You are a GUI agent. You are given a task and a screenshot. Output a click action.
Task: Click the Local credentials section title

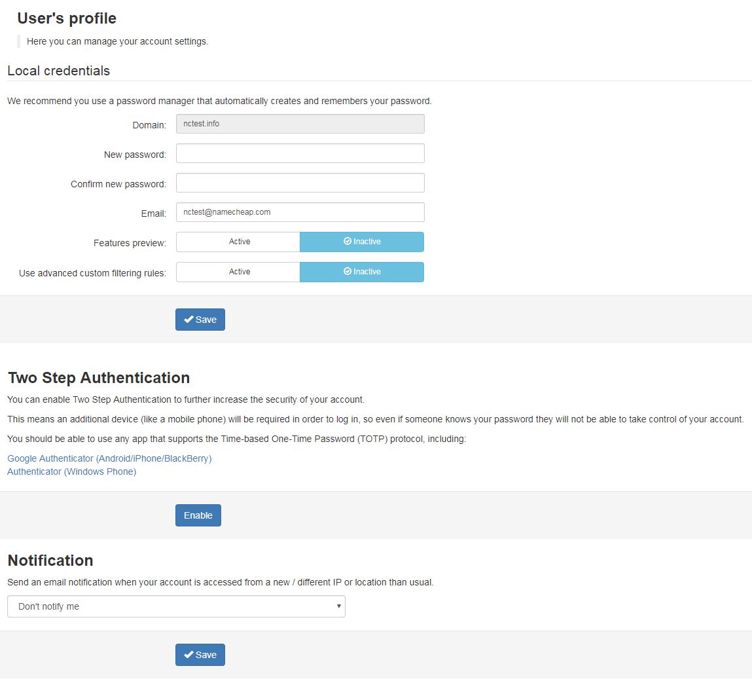click(58, 71)
